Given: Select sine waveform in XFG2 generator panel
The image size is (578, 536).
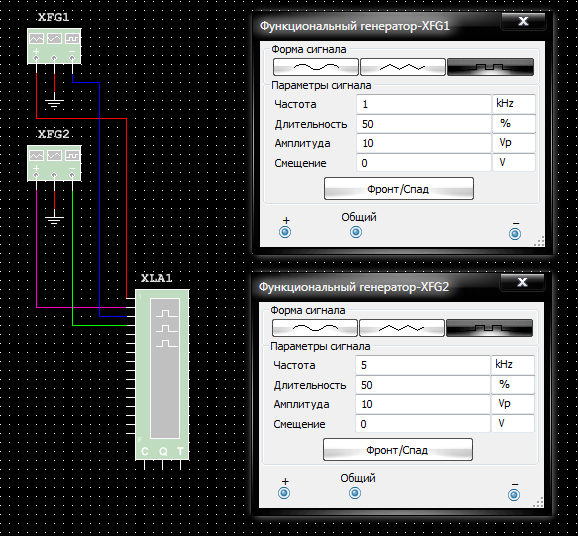Looking at the screenshot, I should pos(314,328).
